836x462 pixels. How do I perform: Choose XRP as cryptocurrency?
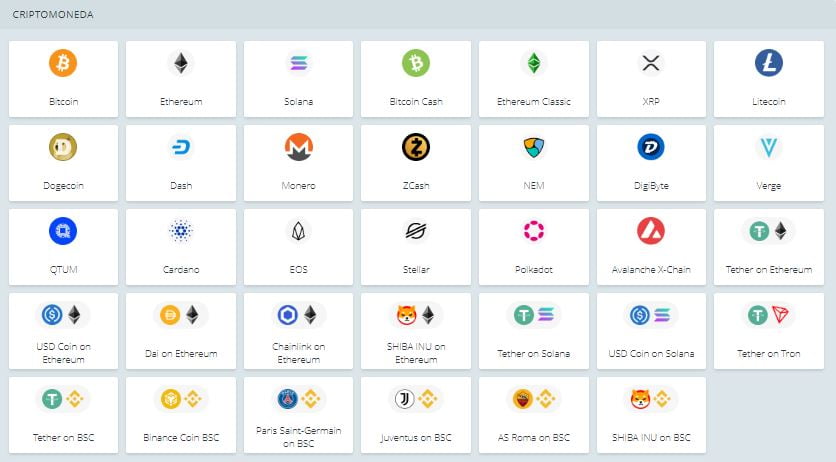pyautogui.click(x=651, y=78)
